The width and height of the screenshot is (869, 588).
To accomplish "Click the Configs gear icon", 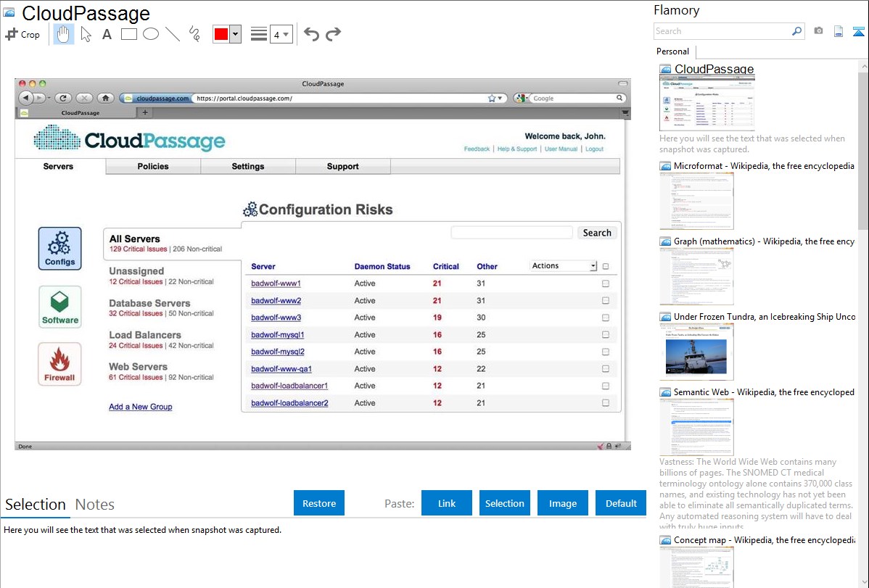I will pos(60,248).
